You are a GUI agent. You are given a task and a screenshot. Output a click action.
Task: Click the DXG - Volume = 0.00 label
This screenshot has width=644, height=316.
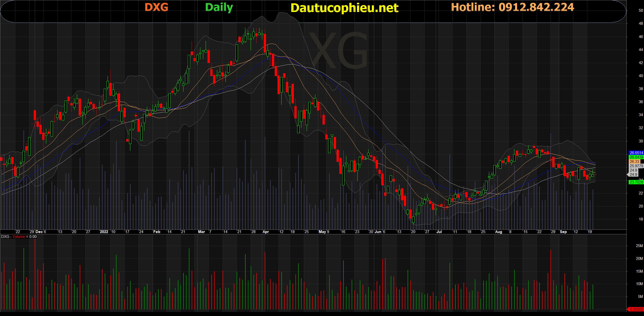tap(19, 237)
